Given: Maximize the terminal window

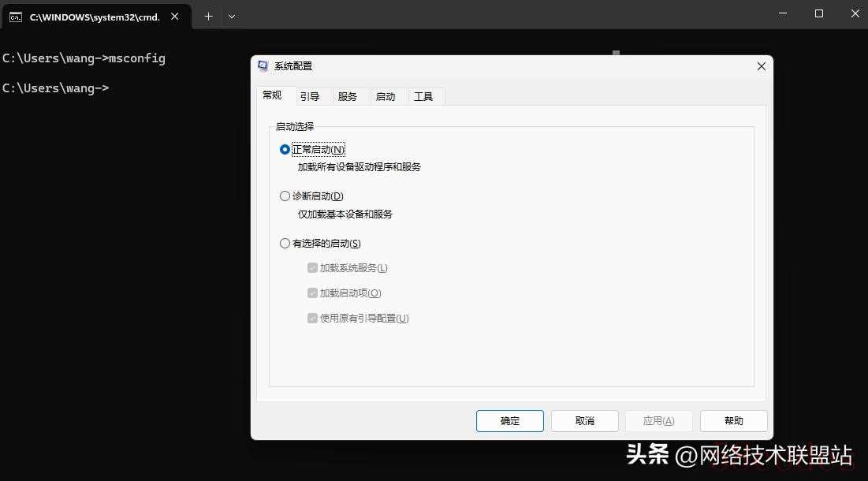Looking at the screenshot, I should tap(819, 13).
